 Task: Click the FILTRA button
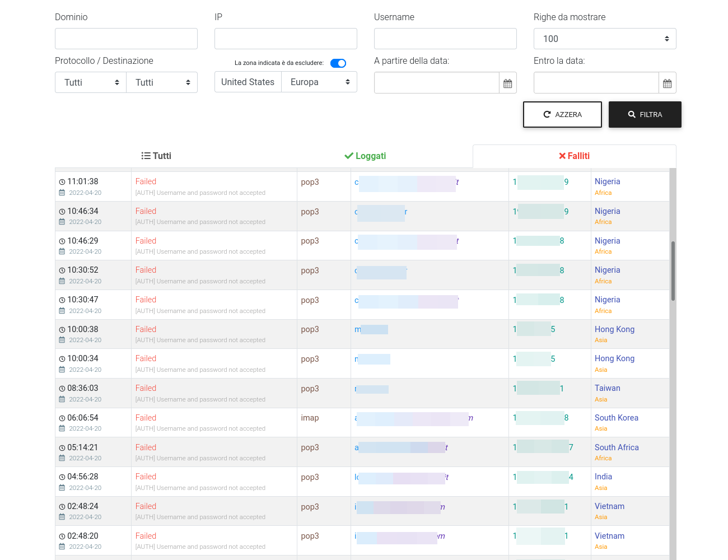[x=645, y=114]
